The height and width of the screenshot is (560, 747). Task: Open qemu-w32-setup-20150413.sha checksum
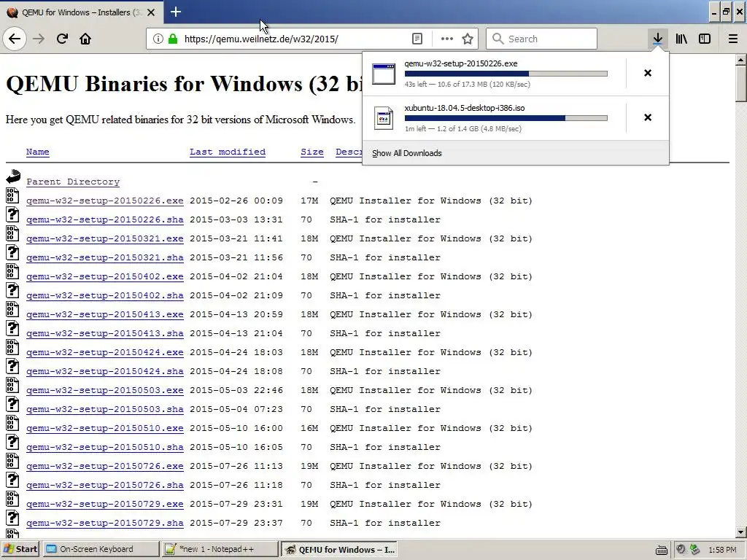[105, 334]
